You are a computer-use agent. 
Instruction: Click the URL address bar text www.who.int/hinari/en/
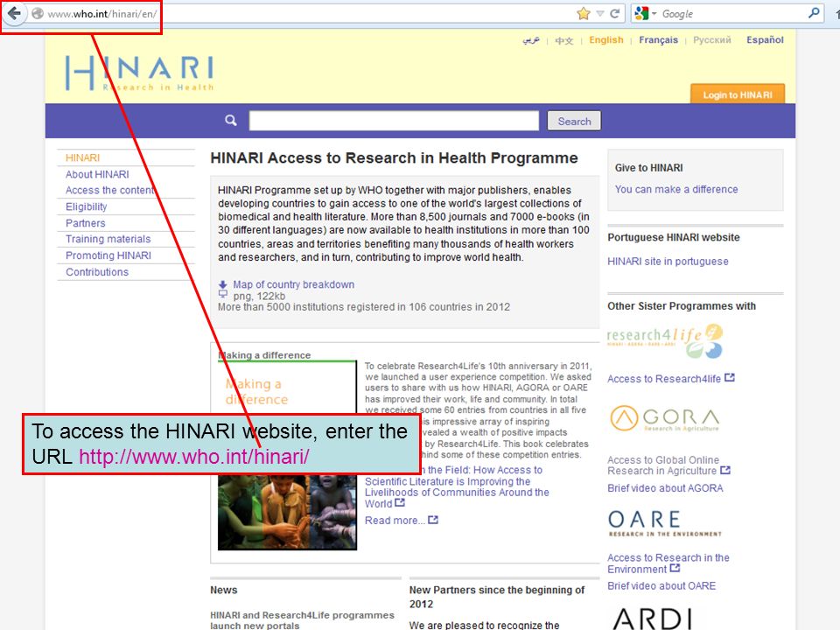[102, 14]
